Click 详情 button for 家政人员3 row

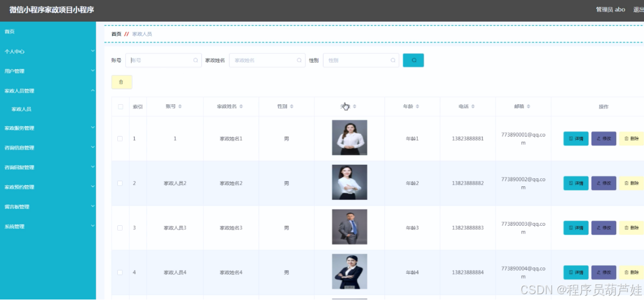coord(576,228)
